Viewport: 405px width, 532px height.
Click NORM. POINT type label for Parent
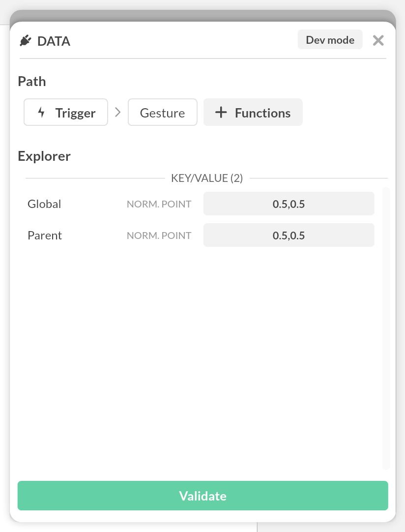coord(159,236)
